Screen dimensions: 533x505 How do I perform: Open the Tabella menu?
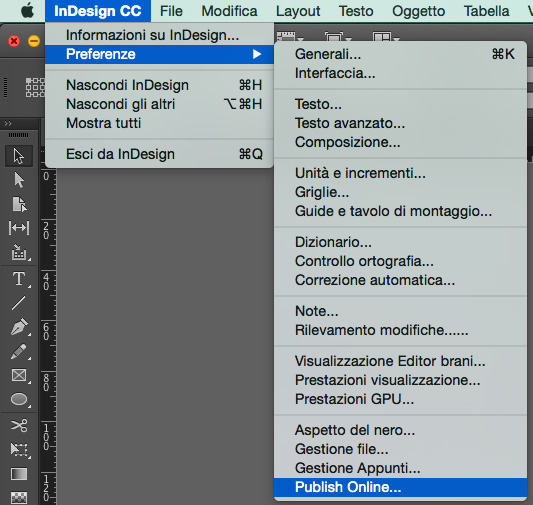pos(487,11)
